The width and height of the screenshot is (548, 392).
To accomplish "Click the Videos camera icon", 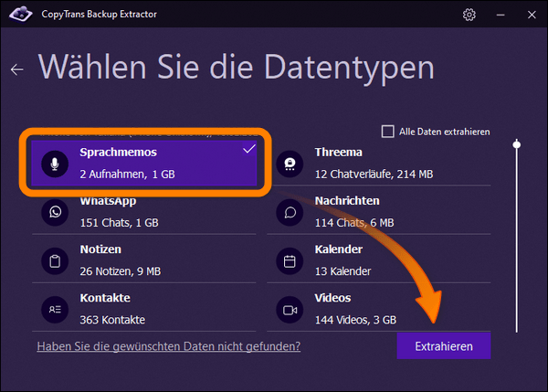I will coord(290,310).
